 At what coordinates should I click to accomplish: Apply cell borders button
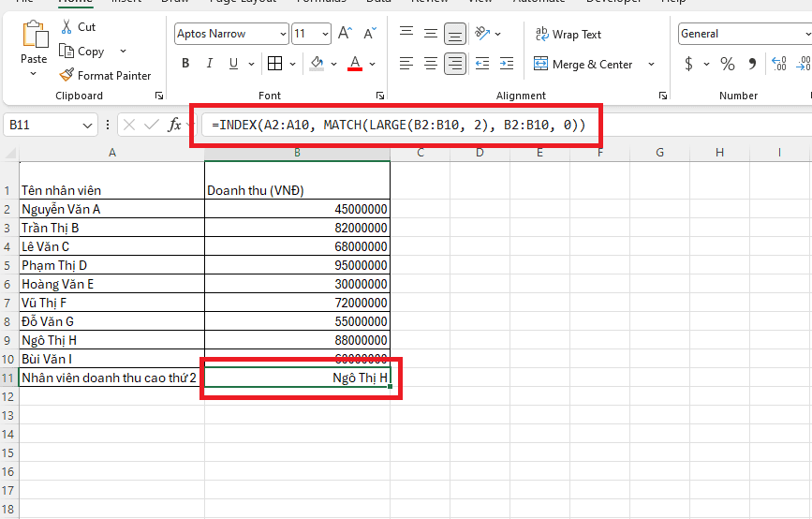coord(275,63)
